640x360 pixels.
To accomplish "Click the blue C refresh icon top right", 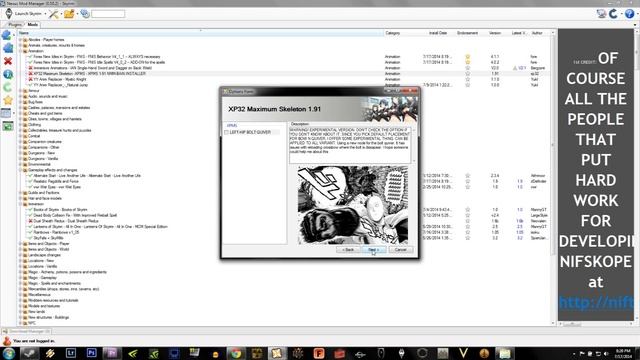I will click(x=613, y=14).
